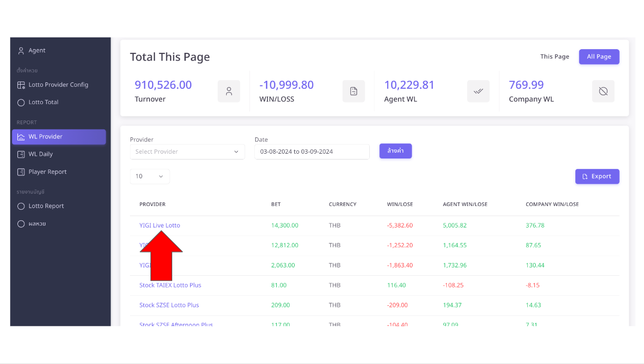Screen dimensions: 644x364
Task: Switch to the All Page tab
Action: [599, 57]
